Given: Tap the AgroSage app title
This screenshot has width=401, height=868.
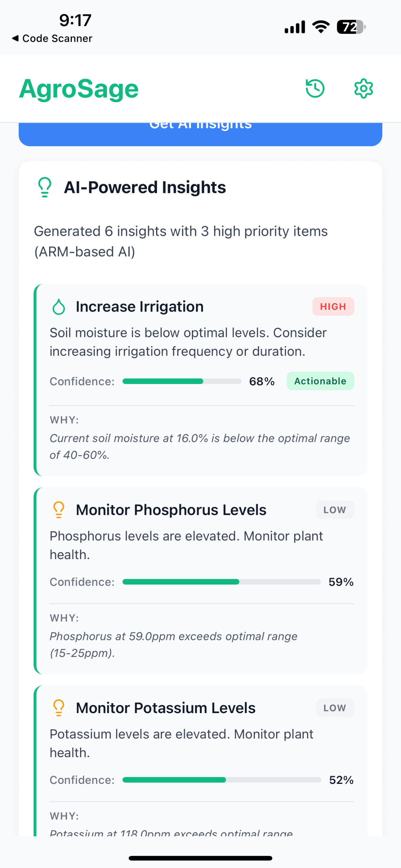Looking at the screenshot, I should [x=79, y=88].
